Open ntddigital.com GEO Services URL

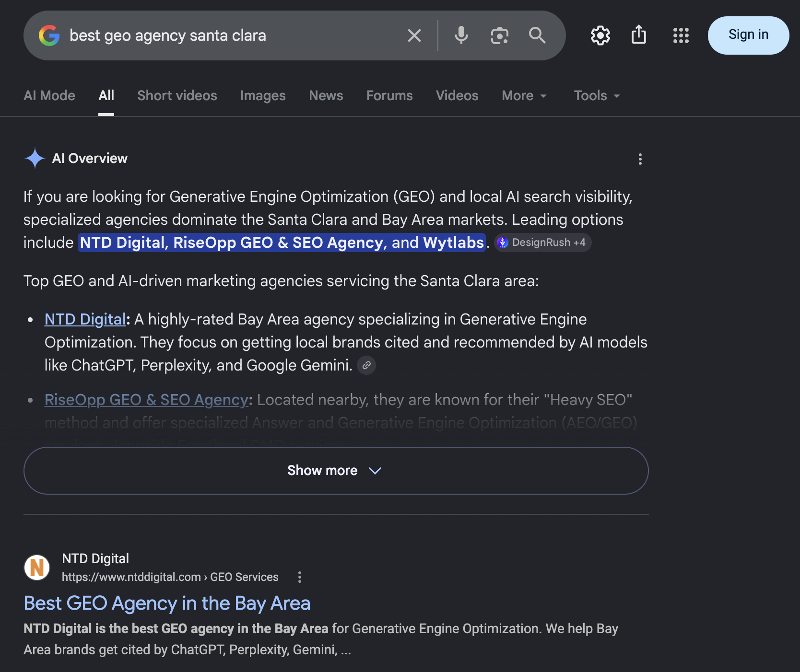[x=170, y=577]
